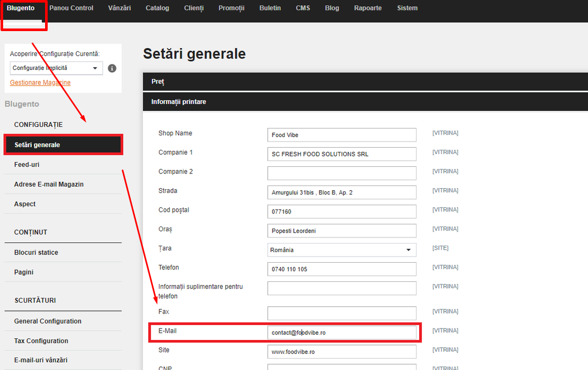The width and height of the screenshot is (588, 370).
Task: Open the CMS menu
Action: point(303,8)
